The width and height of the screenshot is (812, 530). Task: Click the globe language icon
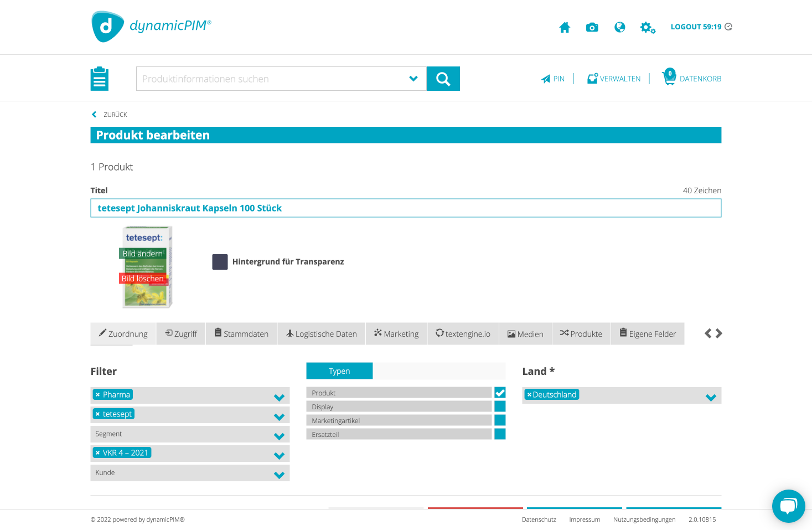pos(619,27)
